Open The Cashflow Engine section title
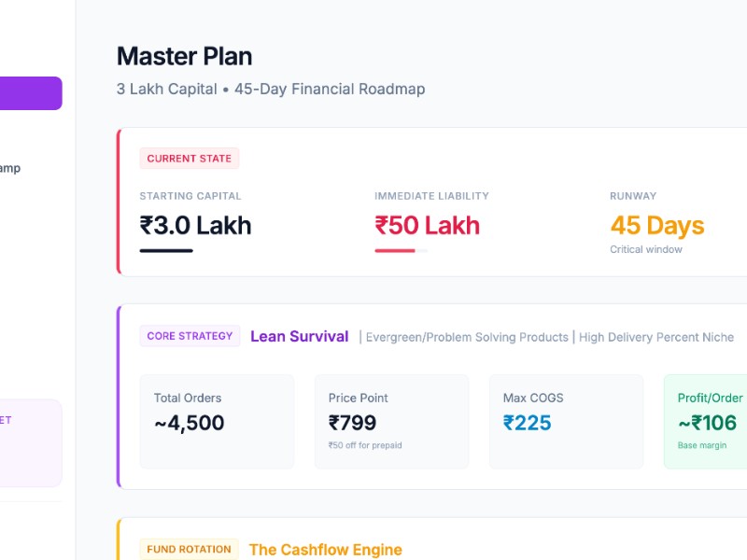This screenshot has width=747, height=560. 325,550
